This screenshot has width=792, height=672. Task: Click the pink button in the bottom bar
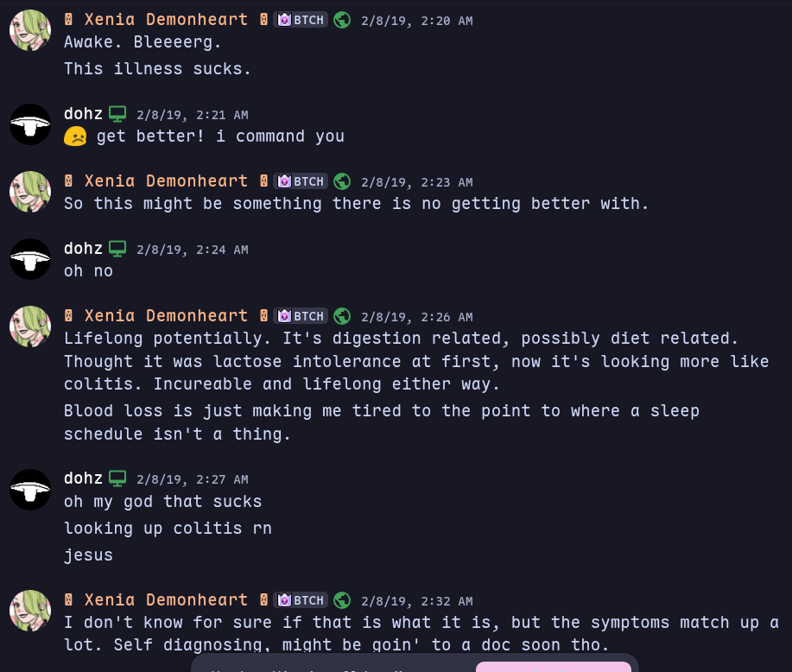(553, 667)
